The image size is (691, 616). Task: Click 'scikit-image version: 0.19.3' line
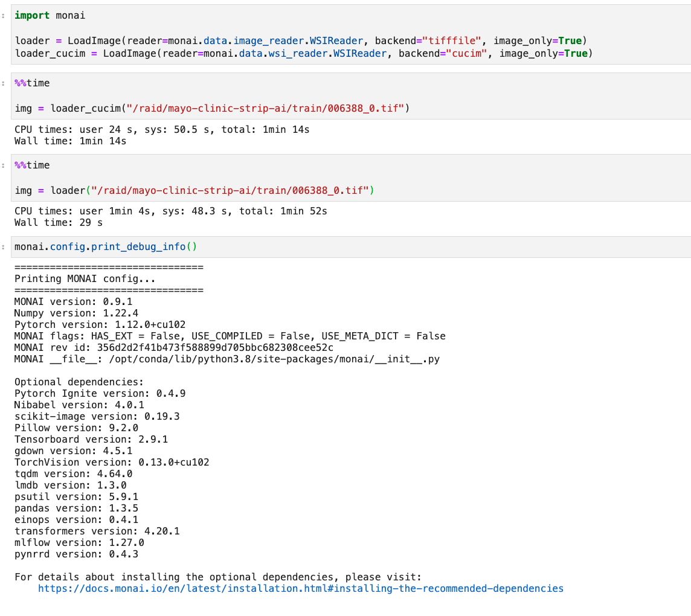[x=97, y=416]
